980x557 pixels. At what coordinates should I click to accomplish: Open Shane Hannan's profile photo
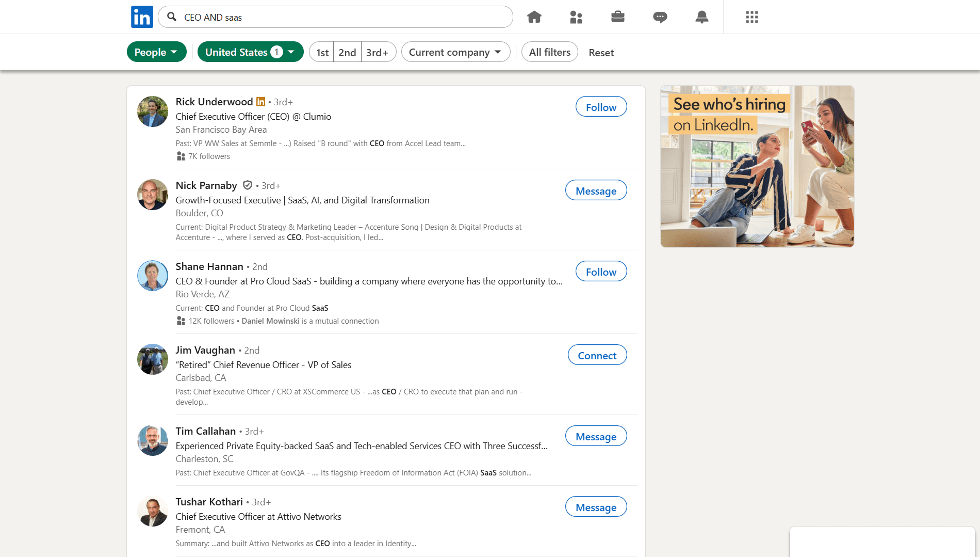(152, 276)
